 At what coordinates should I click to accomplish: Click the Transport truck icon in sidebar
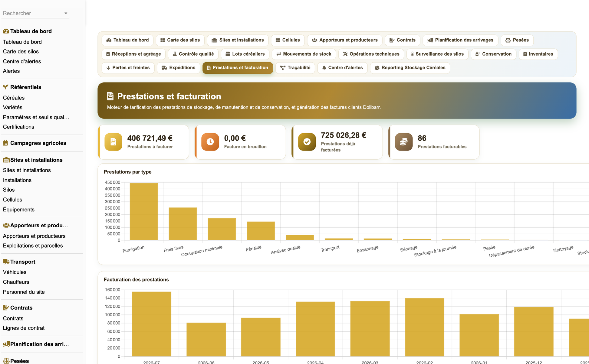tap(6, 262)
